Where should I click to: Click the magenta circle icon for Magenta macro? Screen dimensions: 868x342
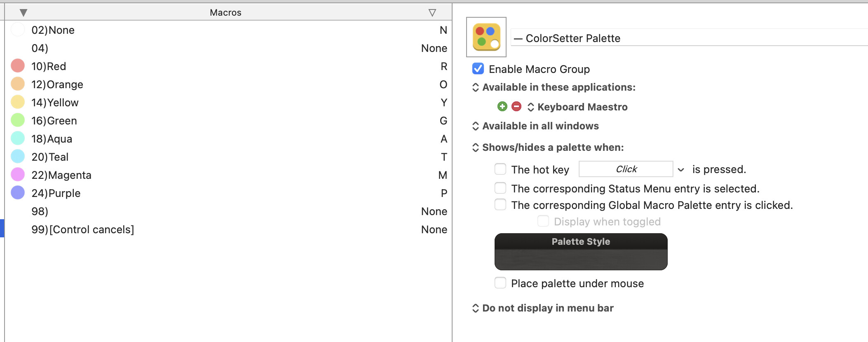coord(18,175)
